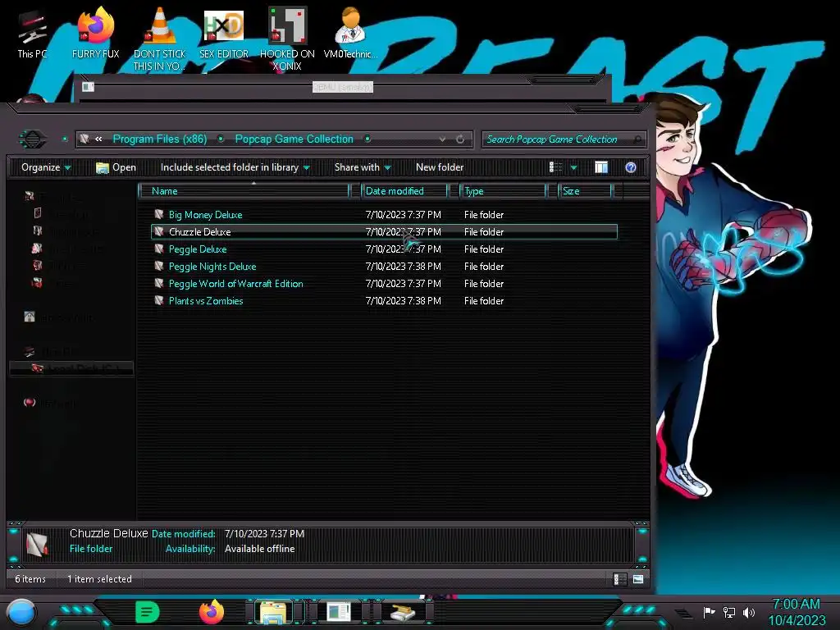
Task: Click the New folder button
Action: coord(440,167)
